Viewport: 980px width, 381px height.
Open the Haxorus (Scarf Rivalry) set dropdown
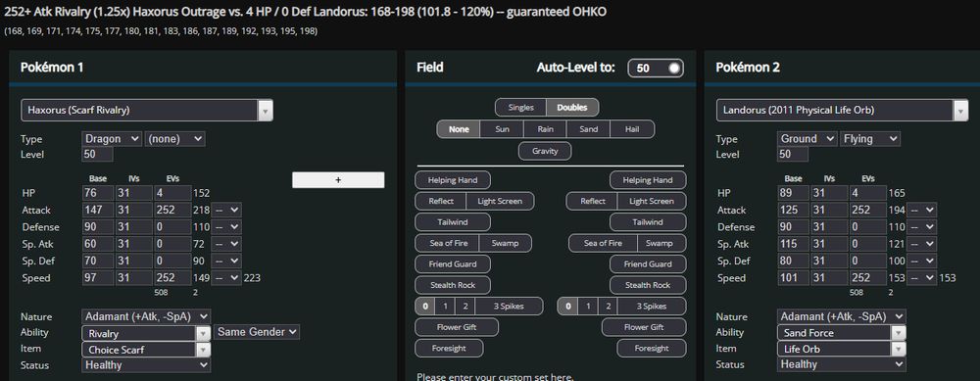(147, 110)
